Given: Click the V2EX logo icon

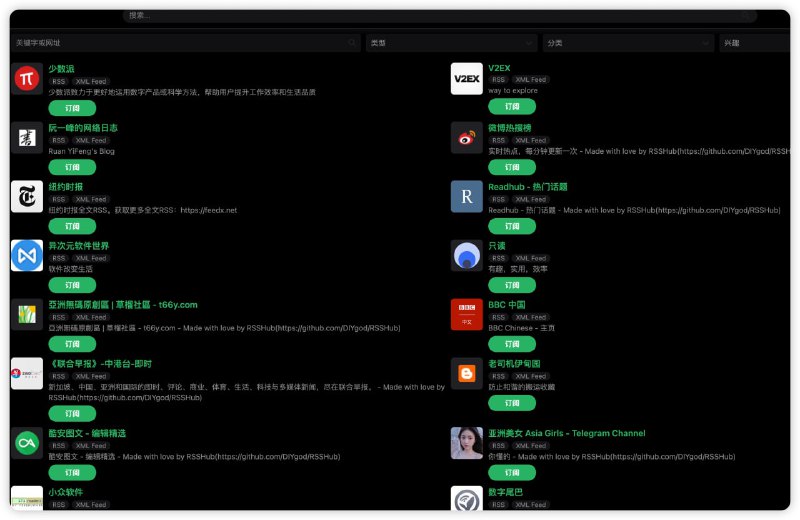Looking at the screenshot, I should point(467,79).
